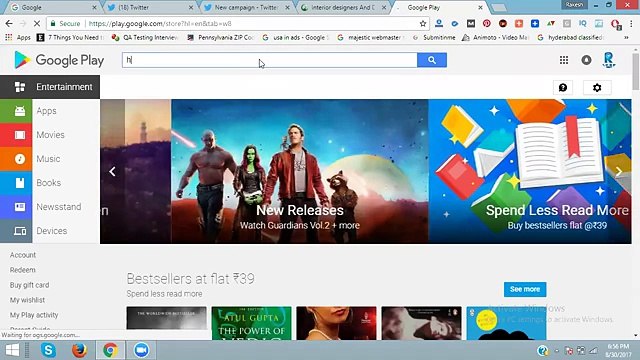Image resolution: width=640 pixels, height=360 pixels.
Task: Open the Chrome menu three dots
Action: pos(631,24)
